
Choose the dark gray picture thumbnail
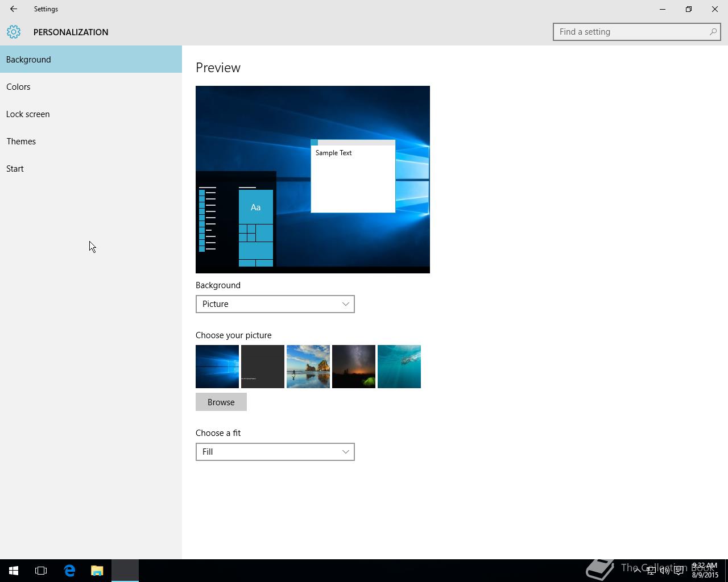(263, 367)
